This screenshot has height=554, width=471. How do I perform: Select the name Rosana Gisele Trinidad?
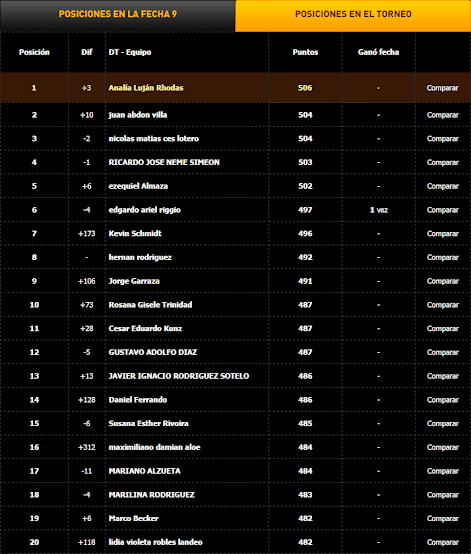click(151, 305)
